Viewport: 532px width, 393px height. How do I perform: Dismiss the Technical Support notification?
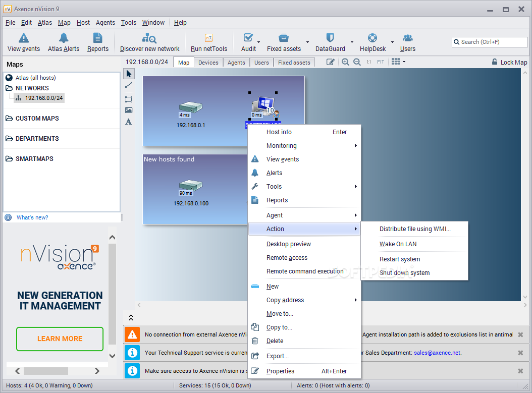click(x=520, y=353)
